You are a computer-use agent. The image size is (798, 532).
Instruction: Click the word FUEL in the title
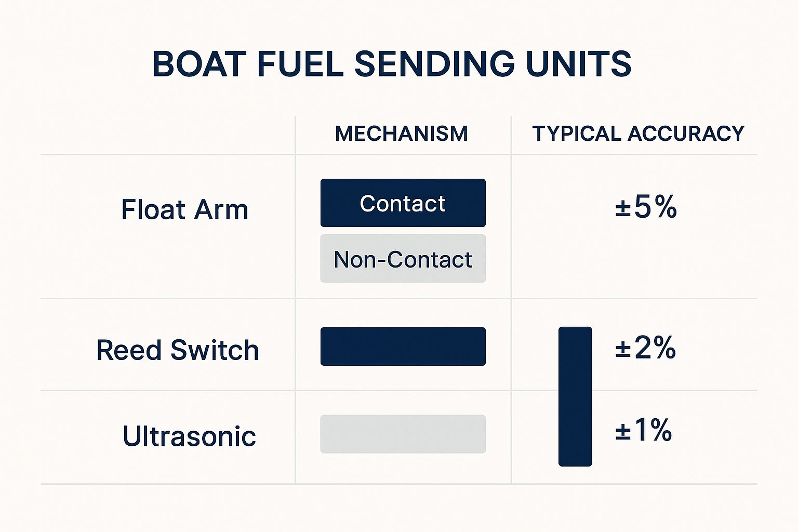[x=300, y=64]
